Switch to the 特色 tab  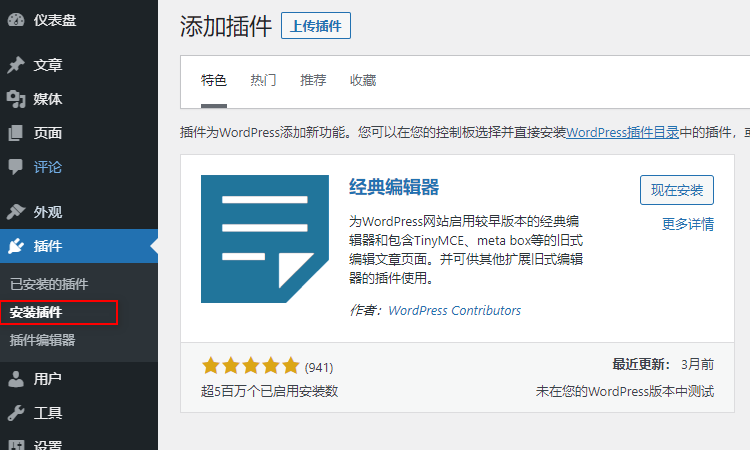pos(214,80)
